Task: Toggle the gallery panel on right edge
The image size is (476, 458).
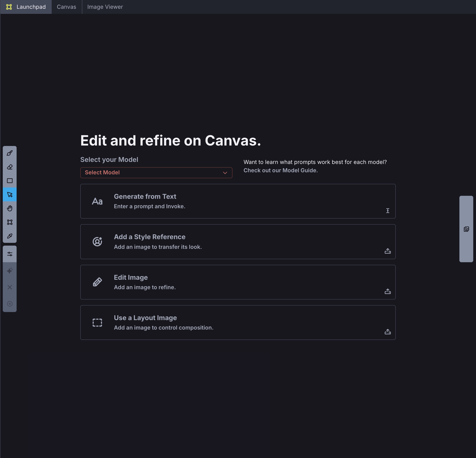Action: point(466,229)
